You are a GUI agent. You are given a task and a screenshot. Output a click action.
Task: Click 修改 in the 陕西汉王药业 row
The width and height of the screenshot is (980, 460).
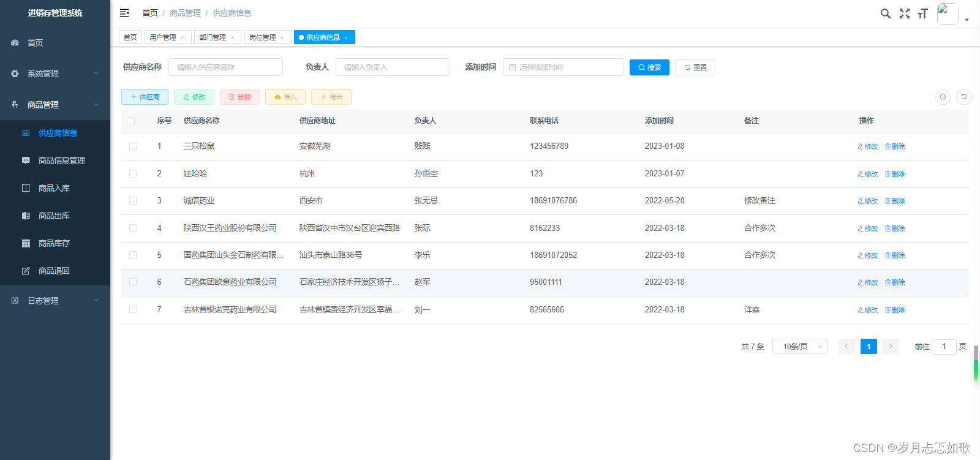click(x=868, y=228)
